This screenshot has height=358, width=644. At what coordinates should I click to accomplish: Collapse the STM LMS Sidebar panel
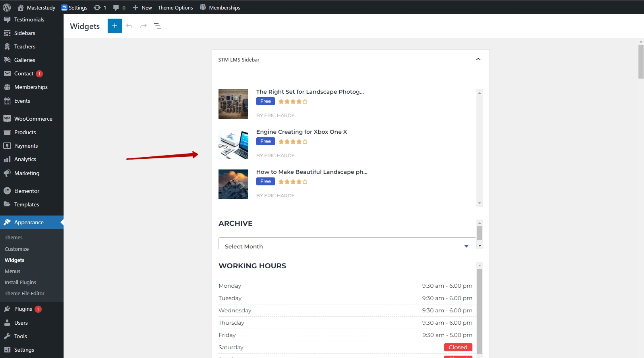(478, 60)
